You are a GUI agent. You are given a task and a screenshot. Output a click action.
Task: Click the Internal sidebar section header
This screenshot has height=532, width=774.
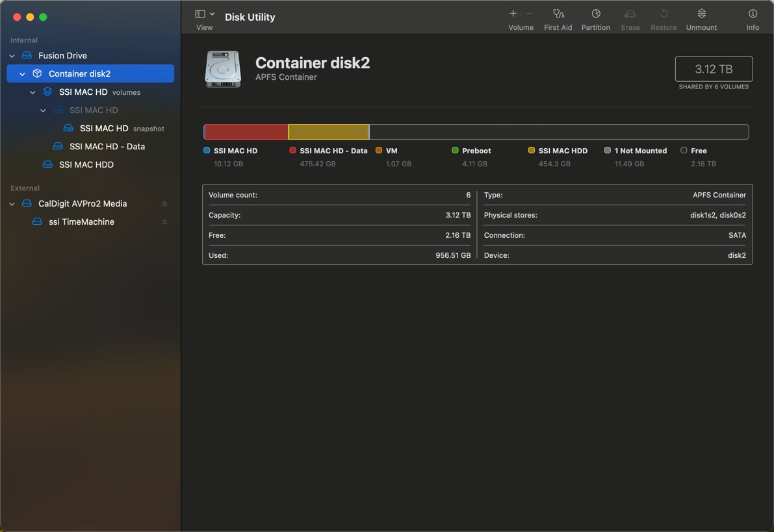pyautogui.click(x=23, y=40)
